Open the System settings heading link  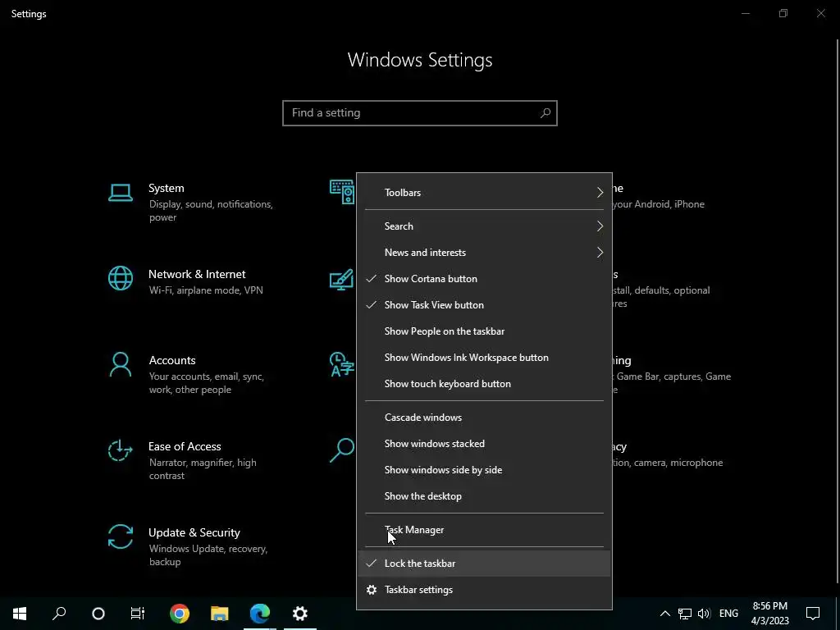point(166,188)
